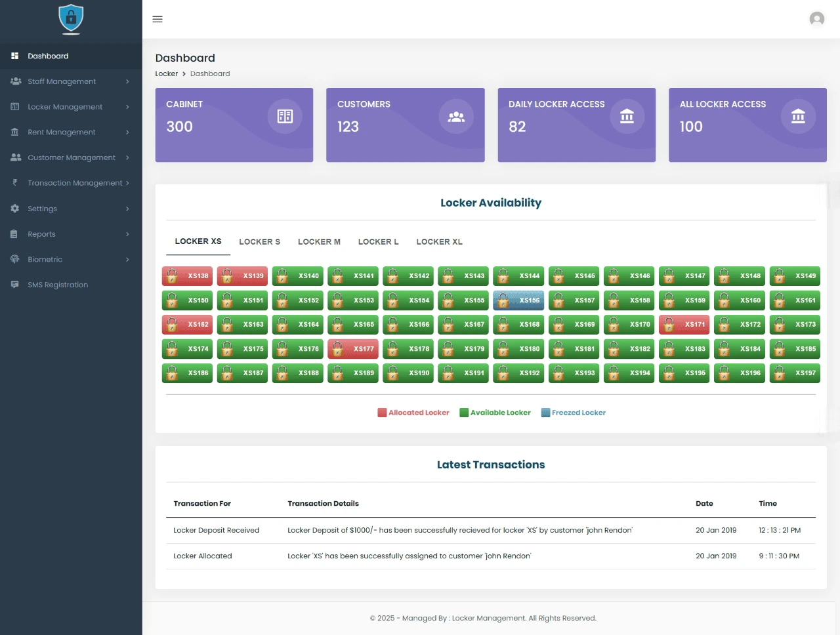Click the Cabinet card icon
Viewport: 840px width, 635px height.
(x=285, y=116)
